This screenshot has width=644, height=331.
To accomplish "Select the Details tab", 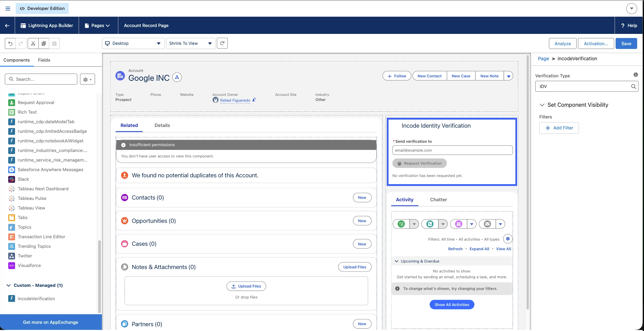I will 162,125.
